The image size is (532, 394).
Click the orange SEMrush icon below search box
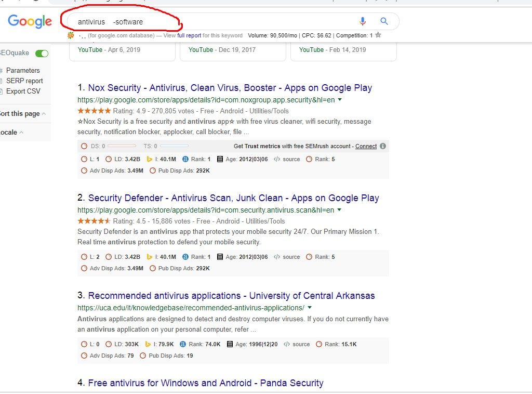pos(71,35)
